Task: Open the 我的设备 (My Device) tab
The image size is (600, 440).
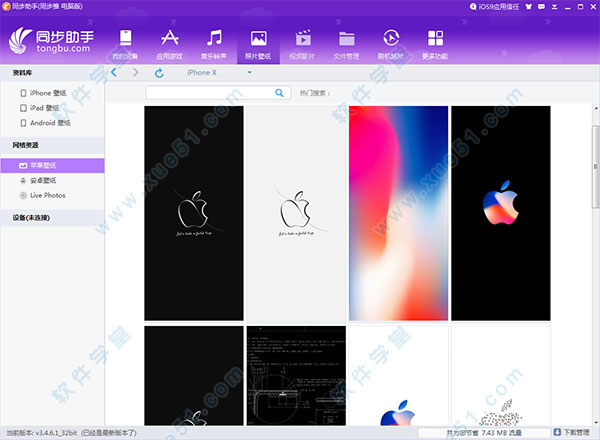Action: [x=125, y=42]
